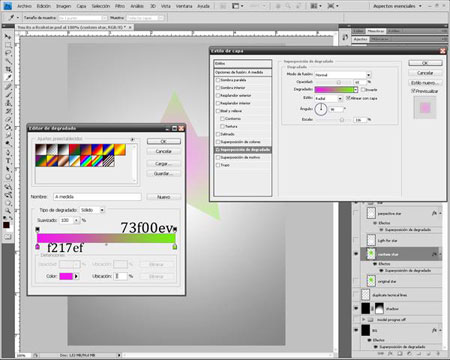
Task: Open the arrow next to Color swatch
Action: (x=76, y=276)
